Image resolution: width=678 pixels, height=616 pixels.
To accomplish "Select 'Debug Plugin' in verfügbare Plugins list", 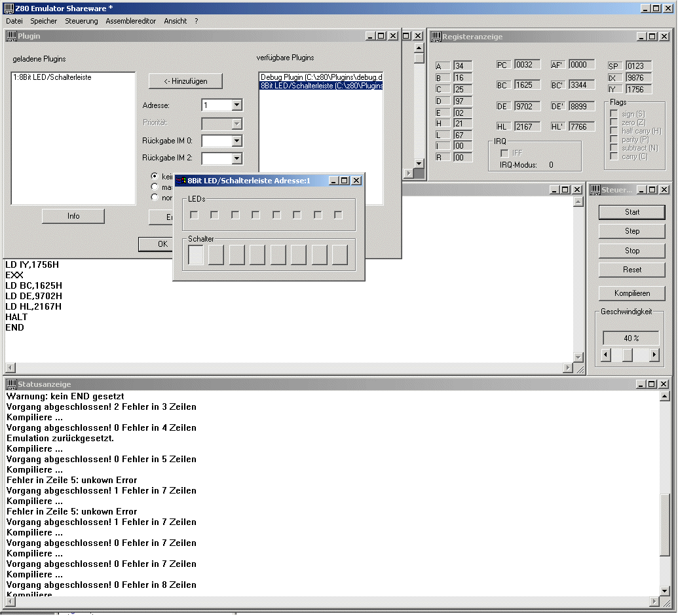I will [321, 77].
